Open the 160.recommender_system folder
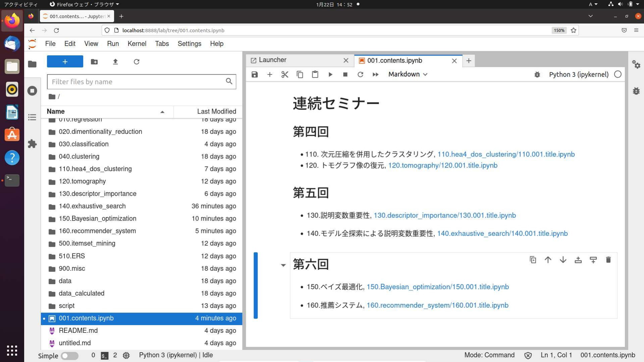The width and height of the screenshot is (644, 362). (97, 231)
